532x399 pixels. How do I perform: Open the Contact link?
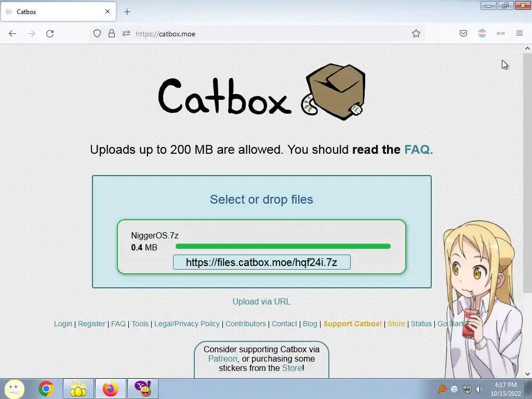click(x=284, y=324)
